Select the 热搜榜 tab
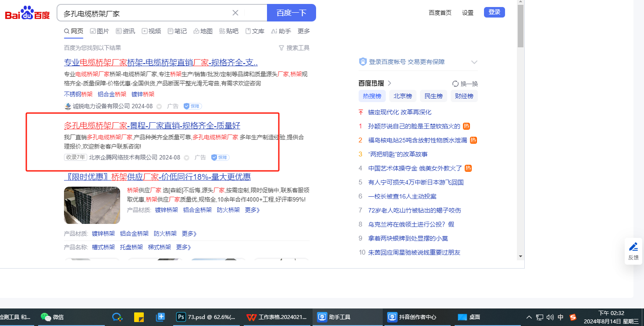 click(x=372, y=96)
